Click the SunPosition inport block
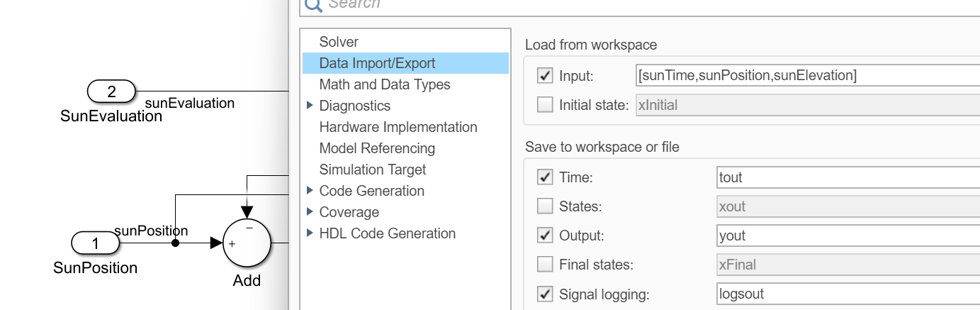The image size is (980, 310). 96,244
